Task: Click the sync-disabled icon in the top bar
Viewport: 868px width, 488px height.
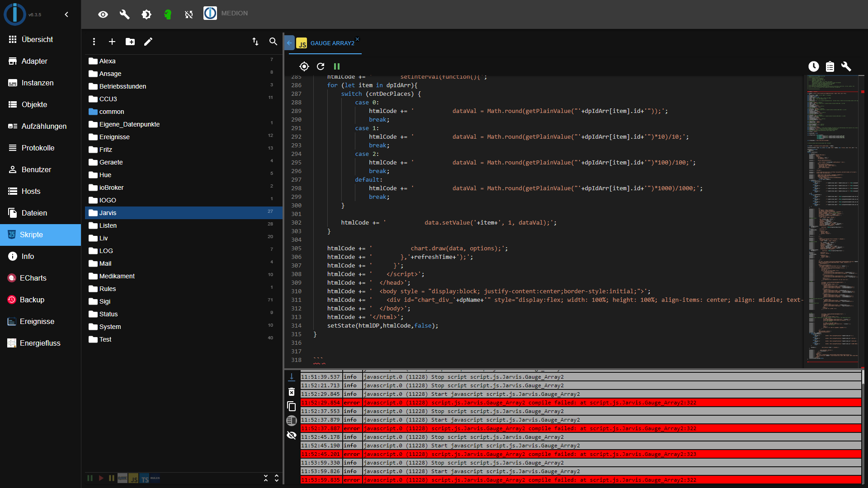Action: click(x=189, y=14)
